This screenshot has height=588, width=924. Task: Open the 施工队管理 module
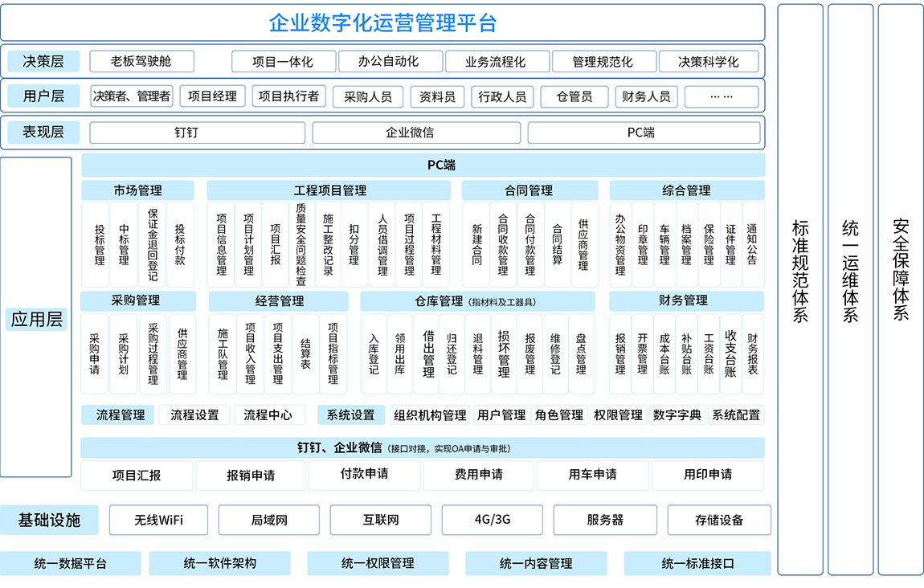[223, 354]
